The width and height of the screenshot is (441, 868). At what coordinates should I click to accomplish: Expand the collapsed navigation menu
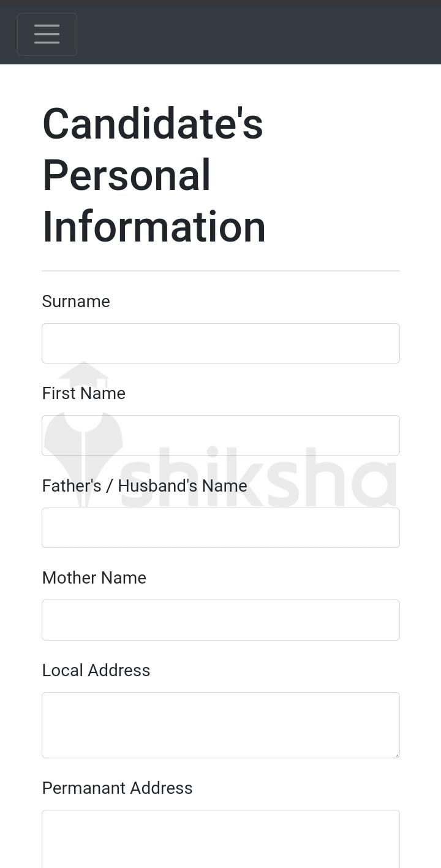[47, 34]
